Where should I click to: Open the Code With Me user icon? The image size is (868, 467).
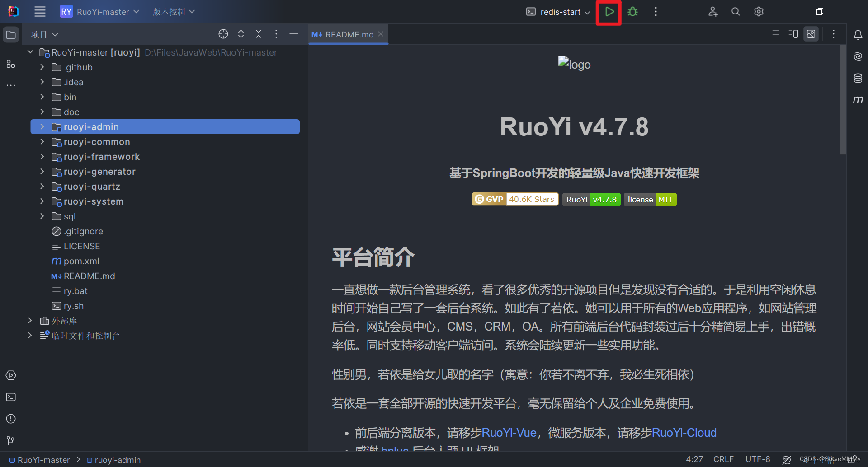pyautogui.click(x=713, y=12)
